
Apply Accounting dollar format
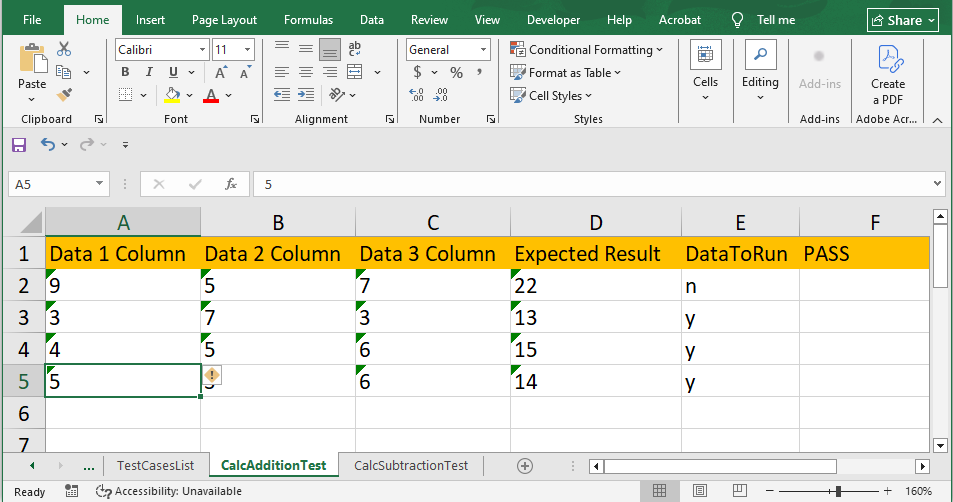(x=417, y=72)
